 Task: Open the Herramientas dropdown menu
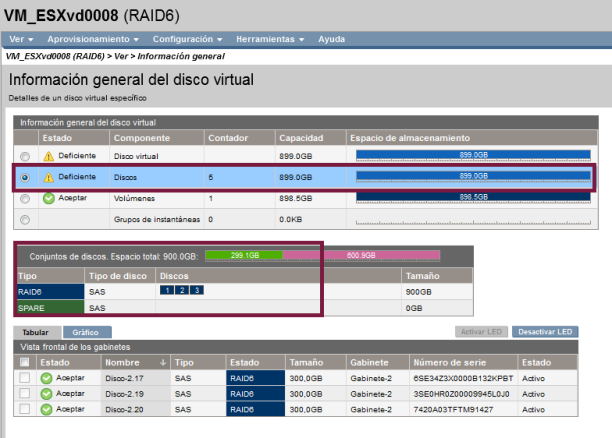pyautogui.click(x=270, y=39)
